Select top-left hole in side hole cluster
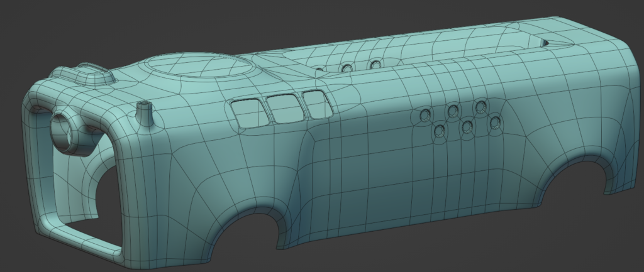 (x=425, y=114)
